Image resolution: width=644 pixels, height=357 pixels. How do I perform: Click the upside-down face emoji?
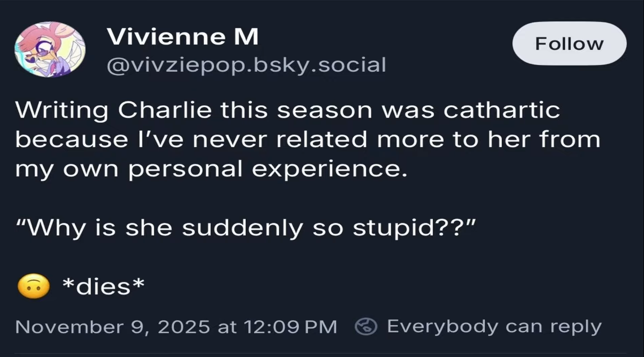click(33, 287)
